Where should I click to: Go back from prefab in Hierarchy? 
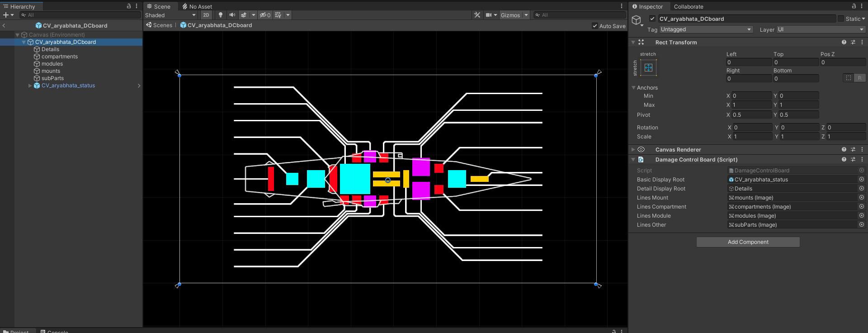click(x=4, y=25)
